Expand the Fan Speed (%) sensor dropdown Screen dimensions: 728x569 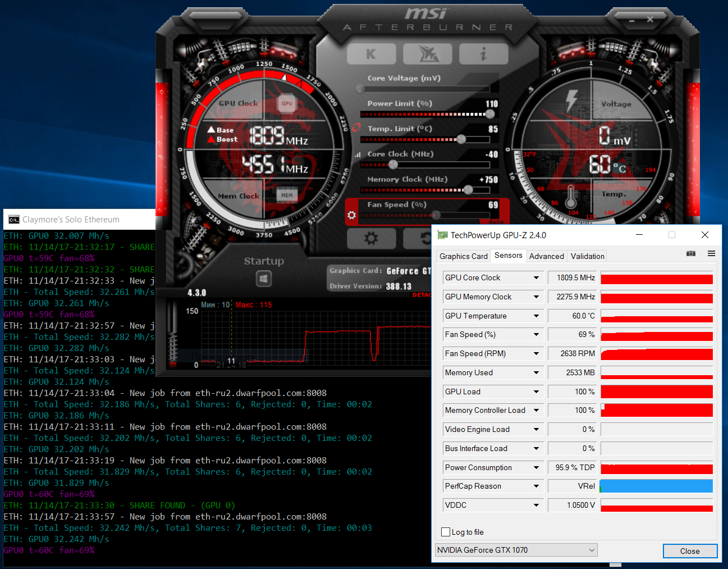click(x=536, y=335)
